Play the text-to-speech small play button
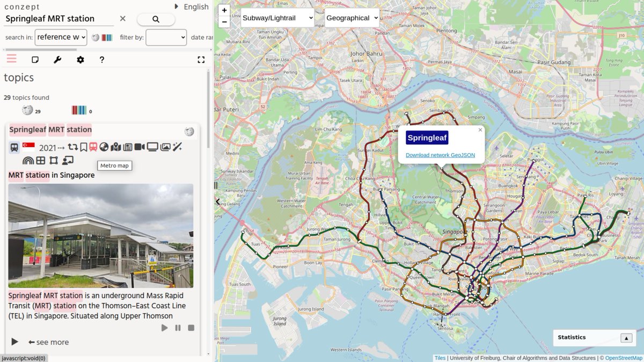The width and height of the screenshot is (644, 362). tap(165, 328)
